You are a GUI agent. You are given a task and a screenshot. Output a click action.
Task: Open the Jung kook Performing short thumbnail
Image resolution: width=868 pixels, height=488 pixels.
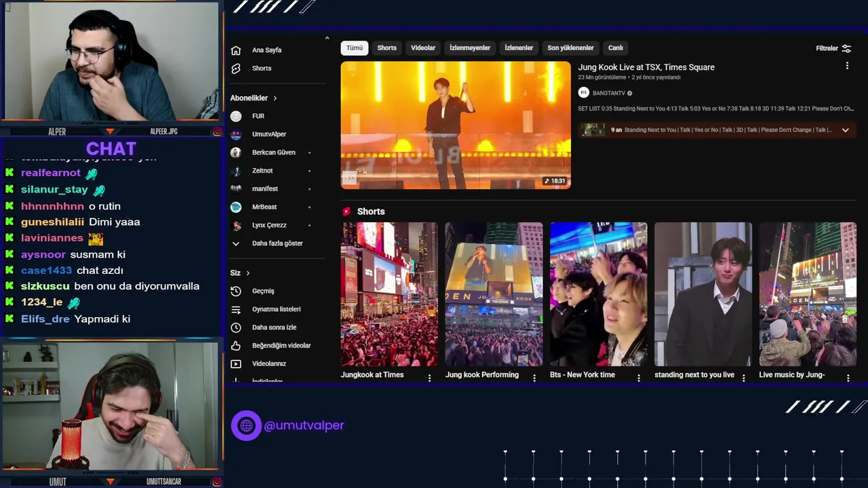tap(494, 294)
